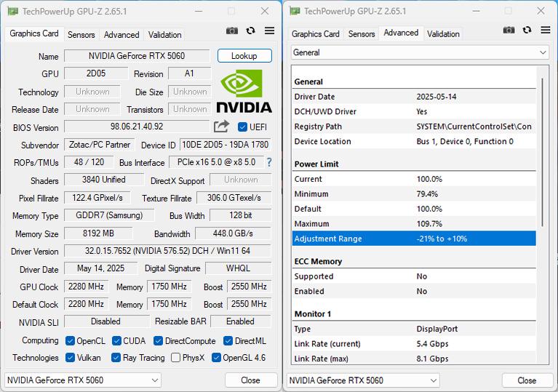This screenshot has width=558, height=392.
Task: Toggle the OpenCL checkbox
Action: click(70, 341)
